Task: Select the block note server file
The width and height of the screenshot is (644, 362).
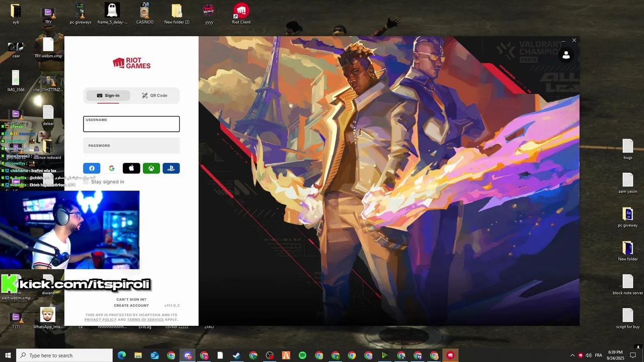Action: pos(628,285)
